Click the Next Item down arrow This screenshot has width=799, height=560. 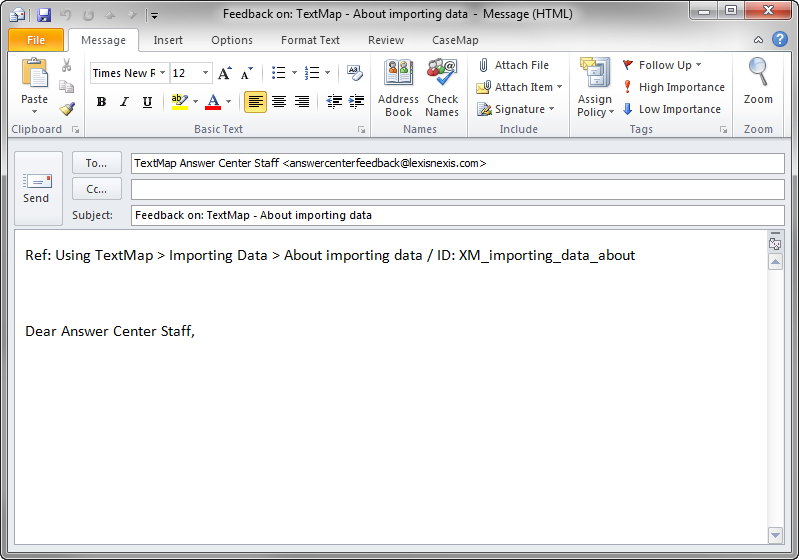(131, 15)
